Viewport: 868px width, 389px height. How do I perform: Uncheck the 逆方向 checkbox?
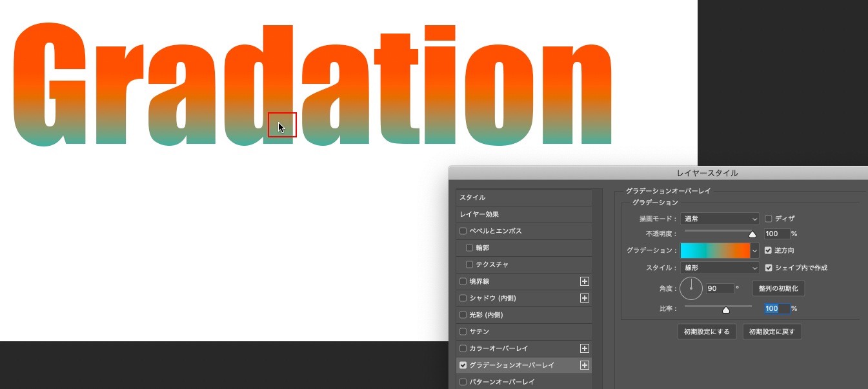[768, 250]
